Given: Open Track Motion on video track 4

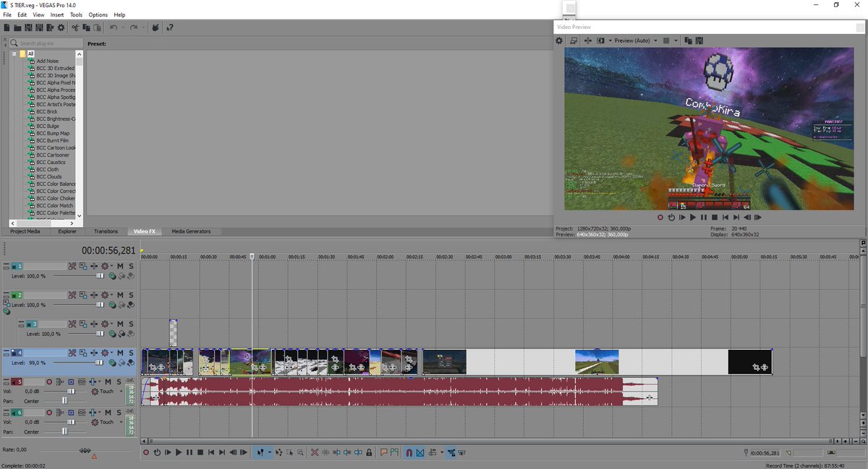Looking at the screenshot, I should click(x=82, y=353).
